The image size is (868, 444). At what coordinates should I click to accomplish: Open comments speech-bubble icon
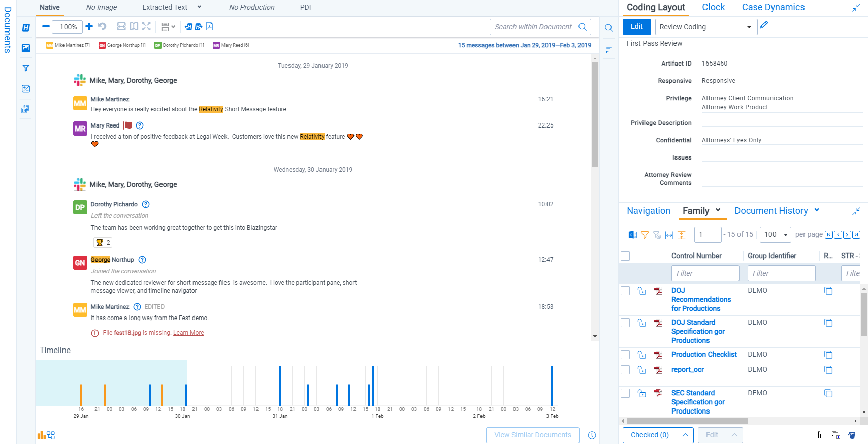pos(609,48)
